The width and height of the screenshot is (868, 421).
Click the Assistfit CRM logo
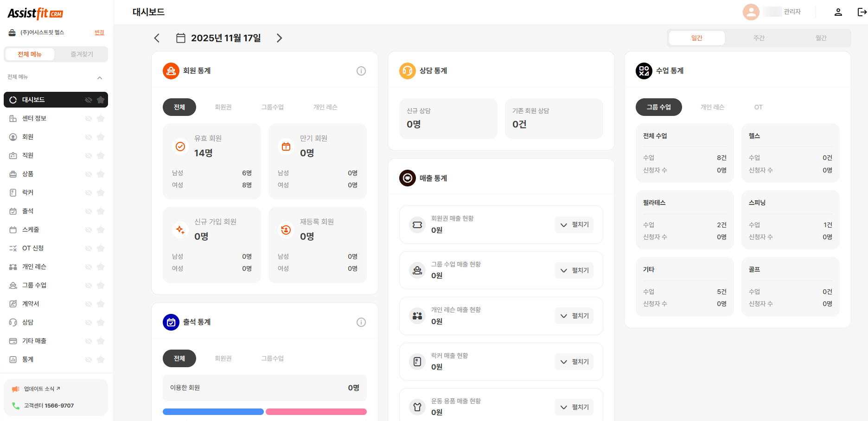[x=34, y=13]
